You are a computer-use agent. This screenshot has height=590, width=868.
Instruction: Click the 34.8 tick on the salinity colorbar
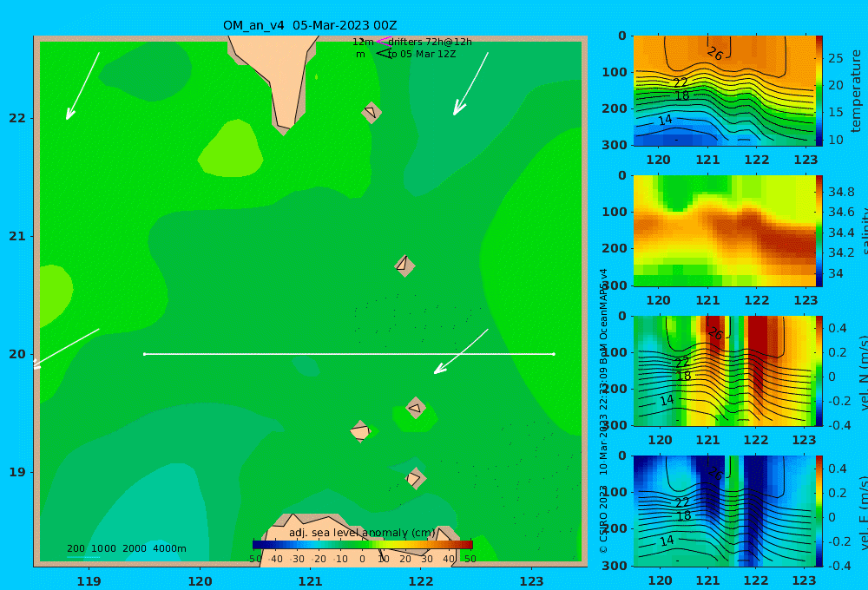pos(841,192)
